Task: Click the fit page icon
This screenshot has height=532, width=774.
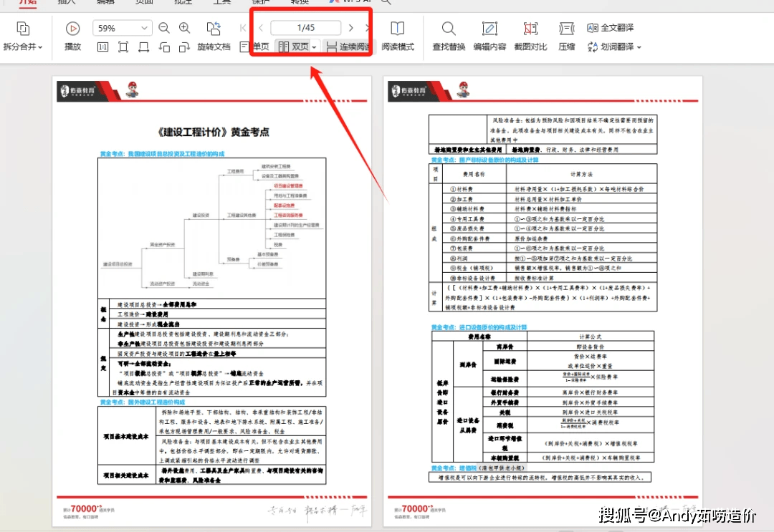Action: pos(123,47)
